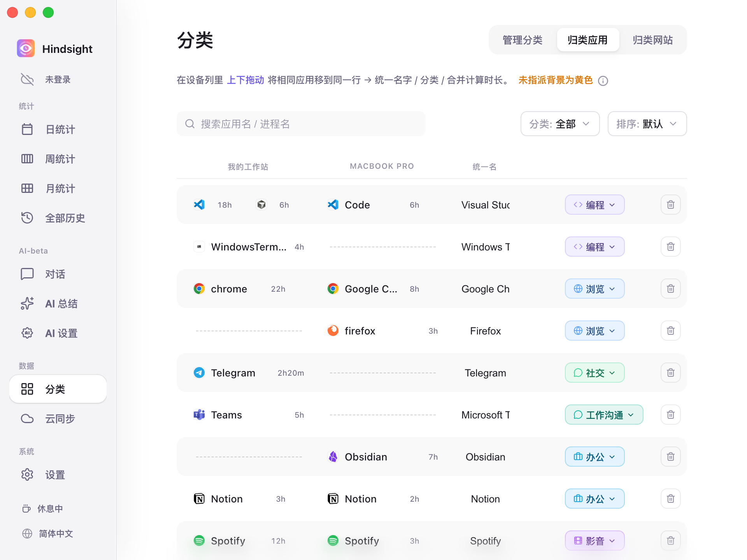
Task: Open 工作沟通 dropdown in Microsoft Teams row
Action: 604,415
